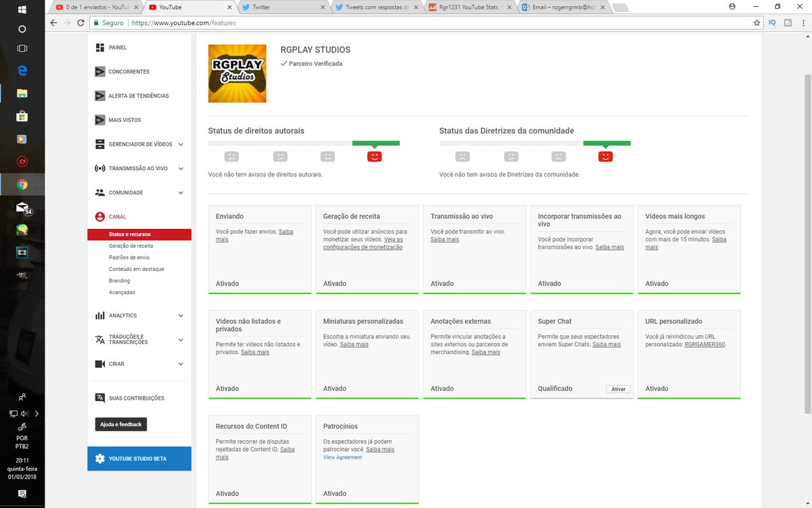Switch to 'Tweets com respostas' tab
The width and height of the screenshot is (812, 508).
coord(378,7)
